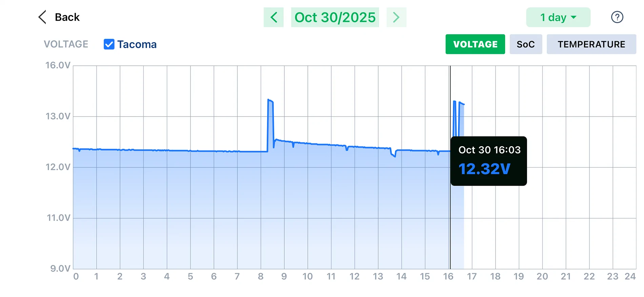The width and height of the screenshot is (644, 297).
Task: Uncheck the Tacoma checkbox
Action: (x=109, y=44)
